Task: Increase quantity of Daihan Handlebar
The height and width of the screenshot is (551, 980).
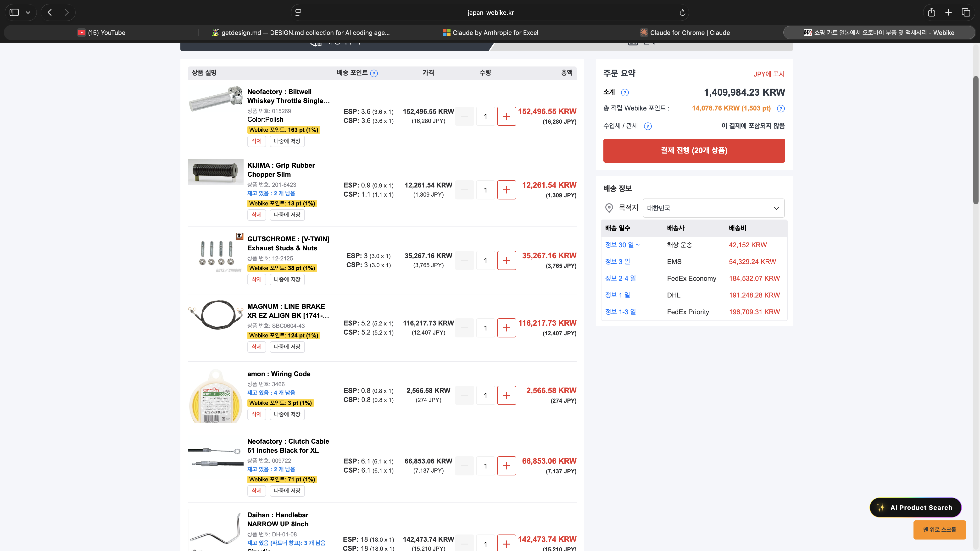Action: point(506,543)
